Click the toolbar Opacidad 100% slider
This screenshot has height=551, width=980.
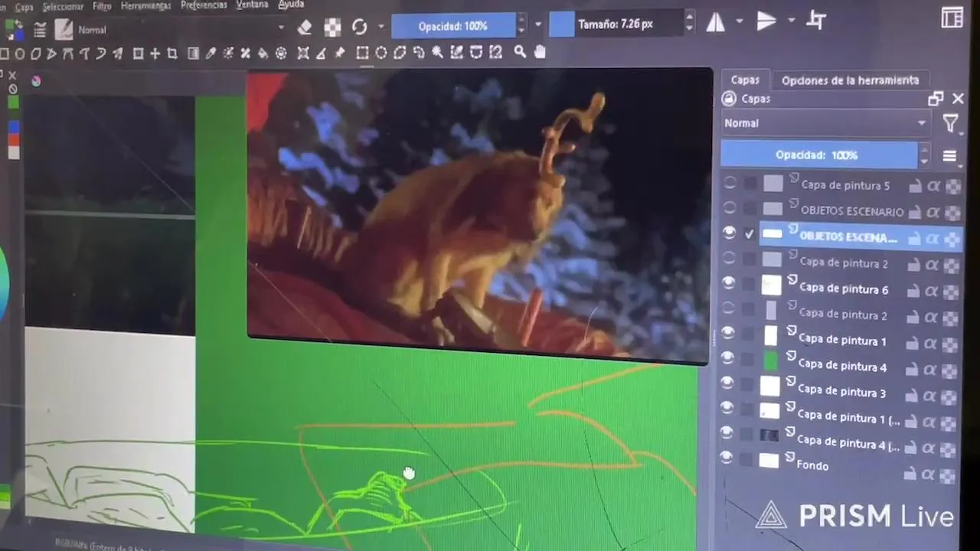453,26
